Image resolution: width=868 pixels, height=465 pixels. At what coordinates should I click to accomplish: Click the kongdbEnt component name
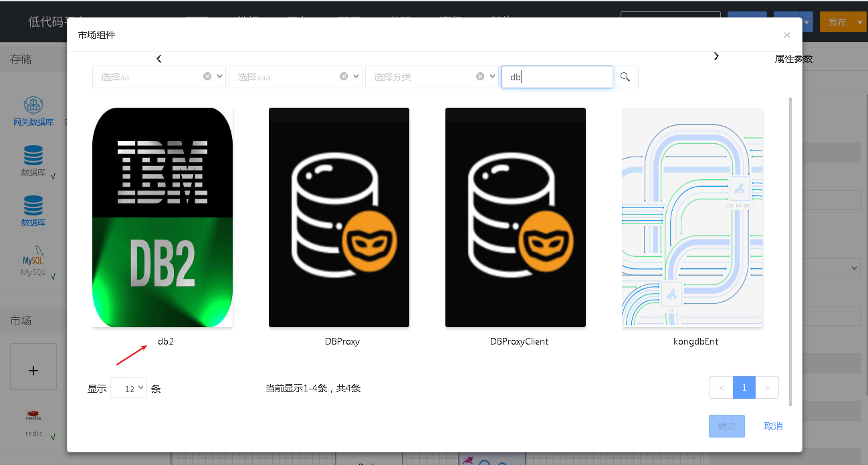coord(695,341)
